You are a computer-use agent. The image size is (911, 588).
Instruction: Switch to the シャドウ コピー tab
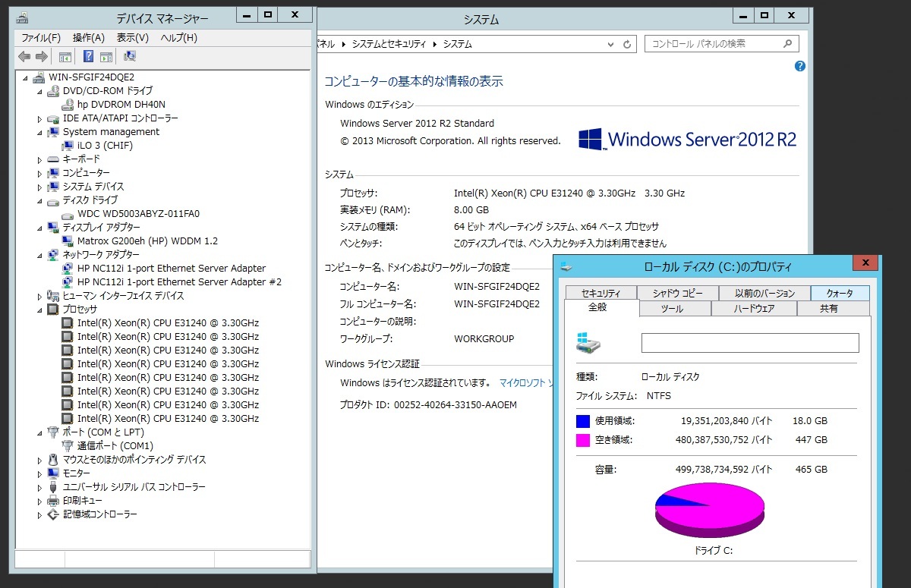tap(677, 294)
